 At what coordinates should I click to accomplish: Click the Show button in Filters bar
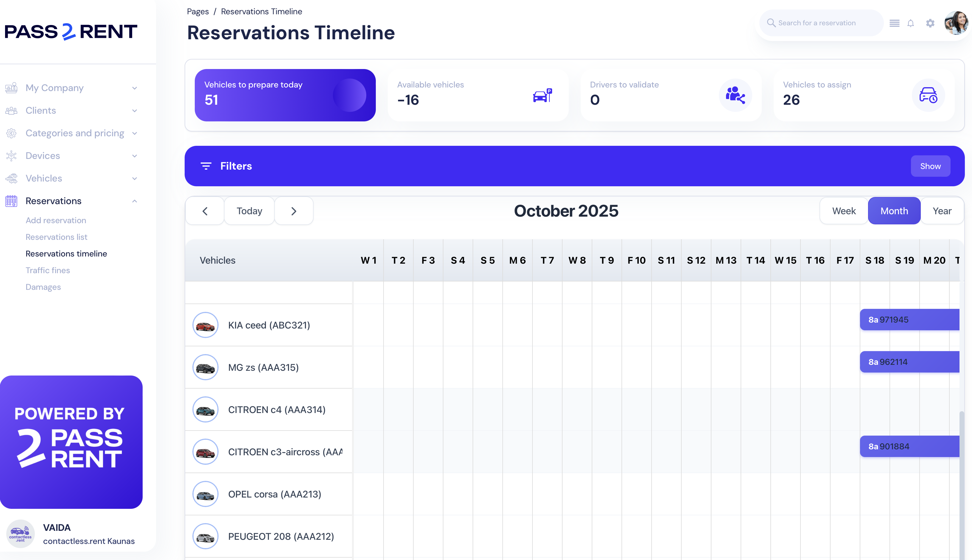tap(930, 166)
